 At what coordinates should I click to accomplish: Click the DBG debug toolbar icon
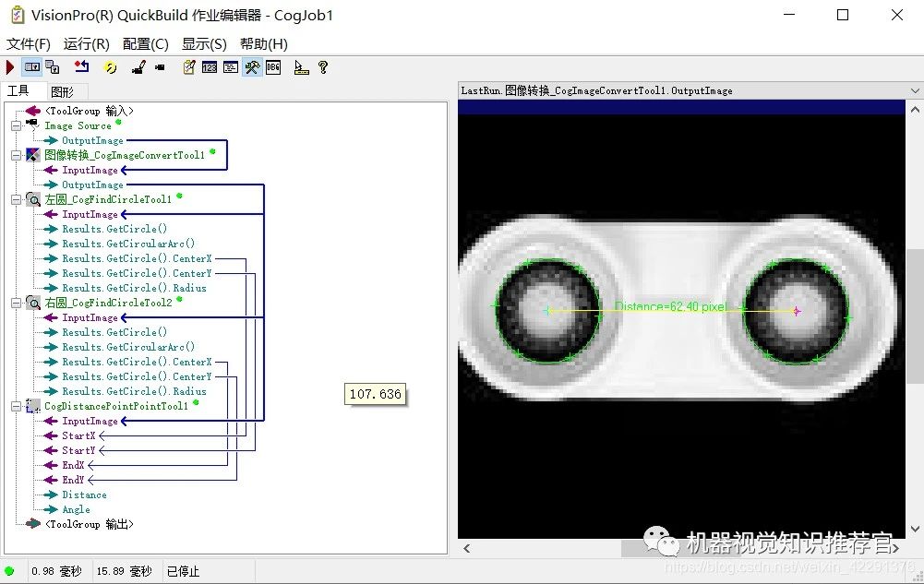(273, 67)
